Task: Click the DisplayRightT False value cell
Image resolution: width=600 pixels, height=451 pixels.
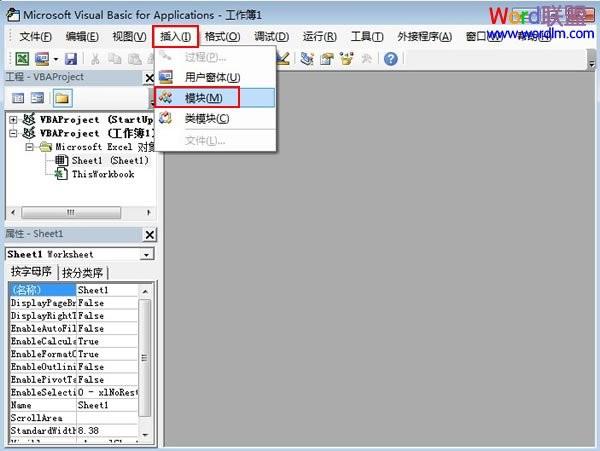Action: 107,316
